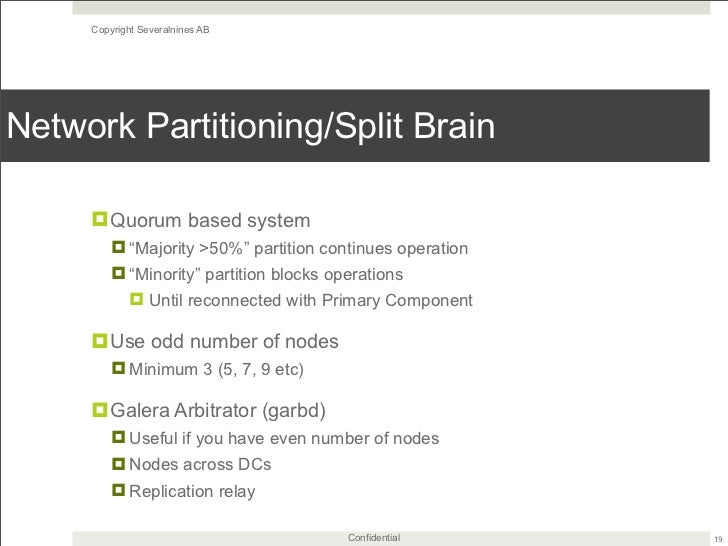This screenshot has width=728, height=546.
Task: Click 'Useful if you have even number of nodes'
Action: point(284,438)
